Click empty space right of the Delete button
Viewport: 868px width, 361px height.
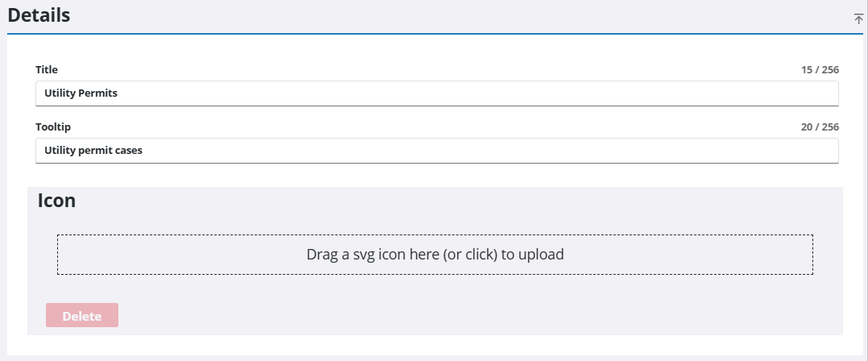pos(403,315)
